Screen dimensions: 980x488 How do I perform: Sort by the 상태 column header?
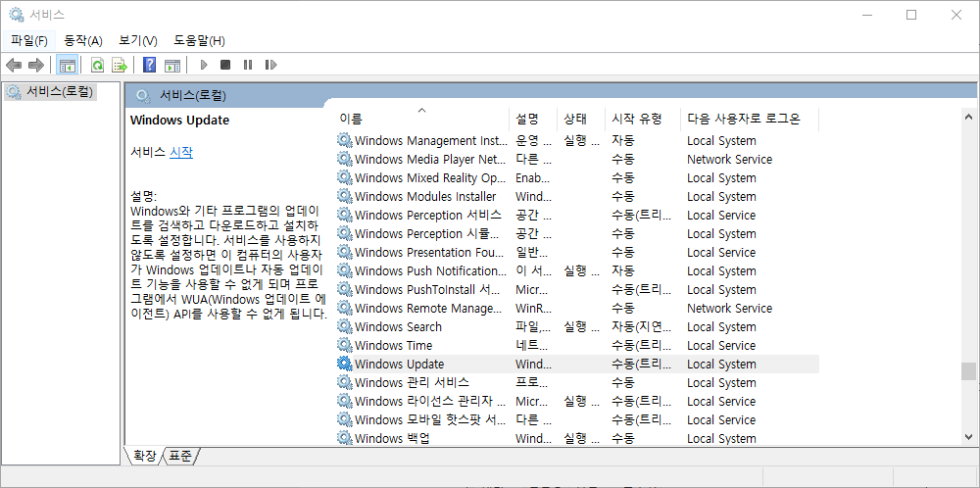tap(580, 119)
